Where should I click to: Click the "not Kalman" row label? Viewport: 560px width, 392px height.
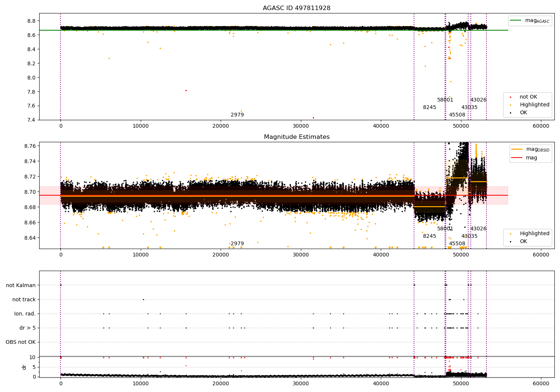[21, 286]
